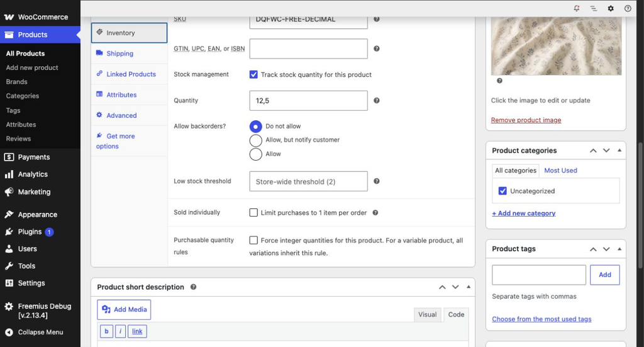Move Product short description panel down
The width and height of the screenshot is (644, 347).
point(455,287)
